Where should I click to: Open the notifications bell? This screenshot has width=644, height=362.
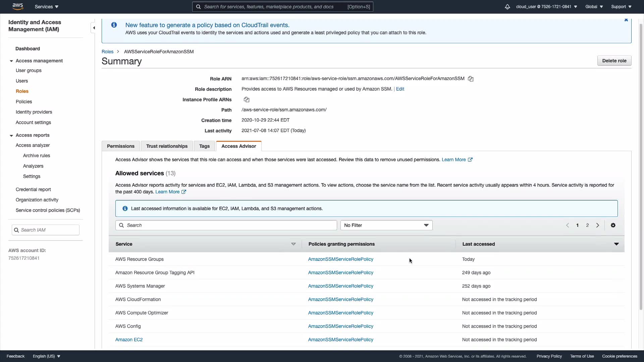[507, 7]
